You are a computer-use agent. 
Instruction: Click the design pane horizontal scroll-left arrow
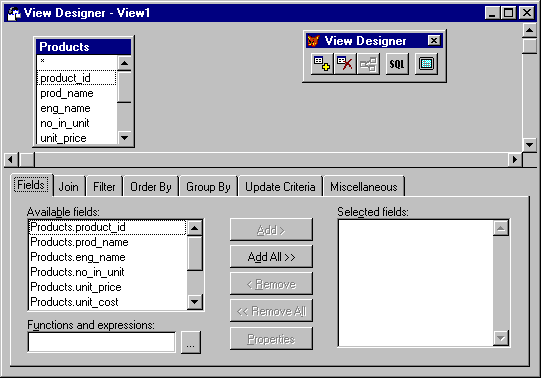[11, 160]
